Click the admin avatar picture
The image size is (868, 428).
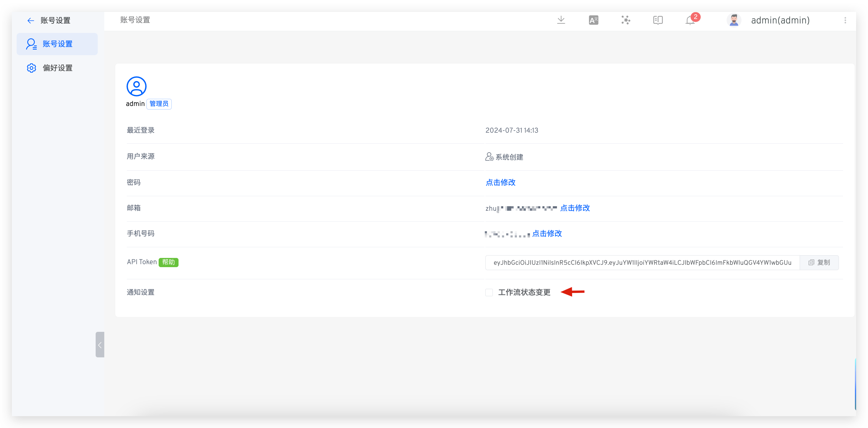[733, 20]
